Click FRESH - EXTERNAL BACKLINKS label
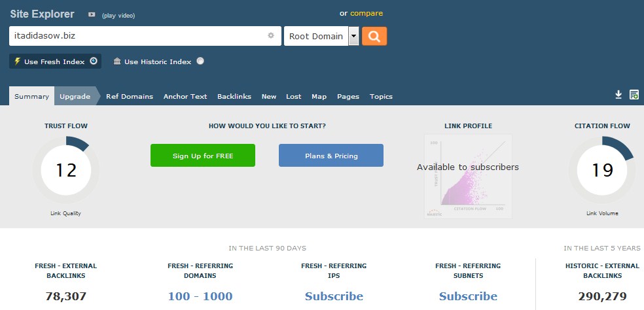 coord(65,271)
